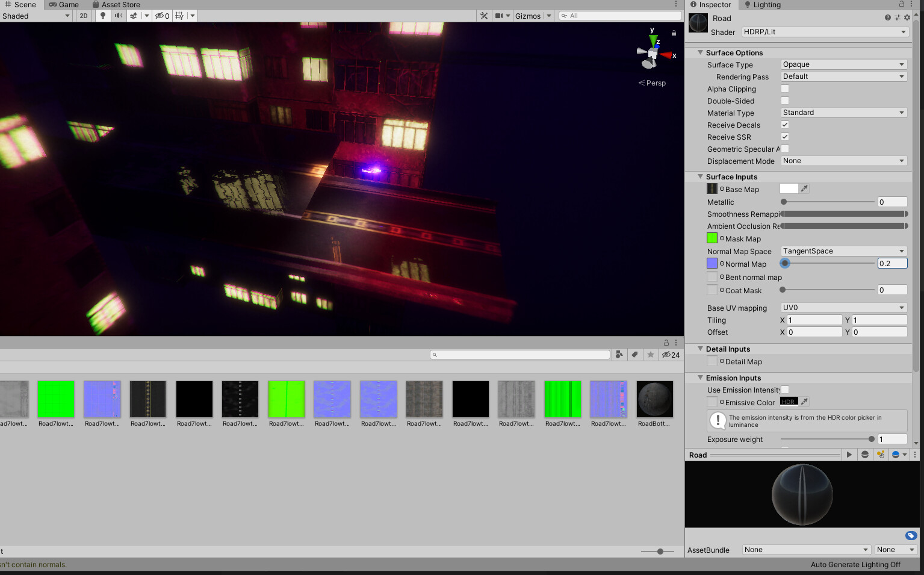This screenshot has height=575, width=924.
Task: Open the camera view options icon
Action: tap(502, 16)
